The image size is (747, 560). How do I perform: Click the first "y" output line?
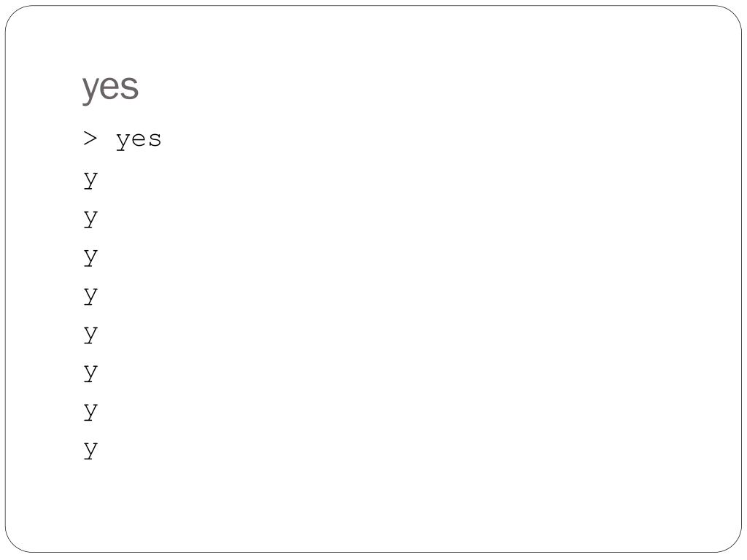(90, 180)
